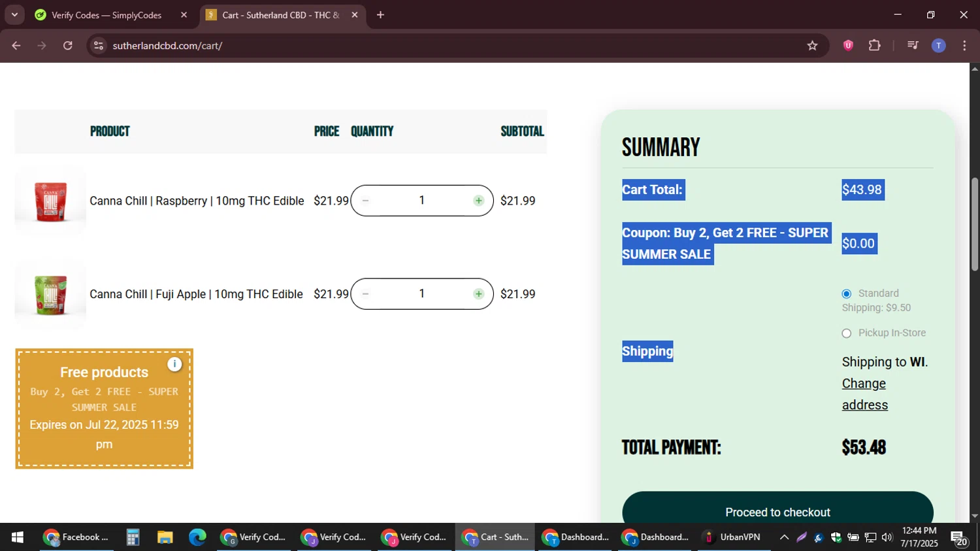Open Chrome three-dot menu
980x551 pixels.
pos(964,46)
